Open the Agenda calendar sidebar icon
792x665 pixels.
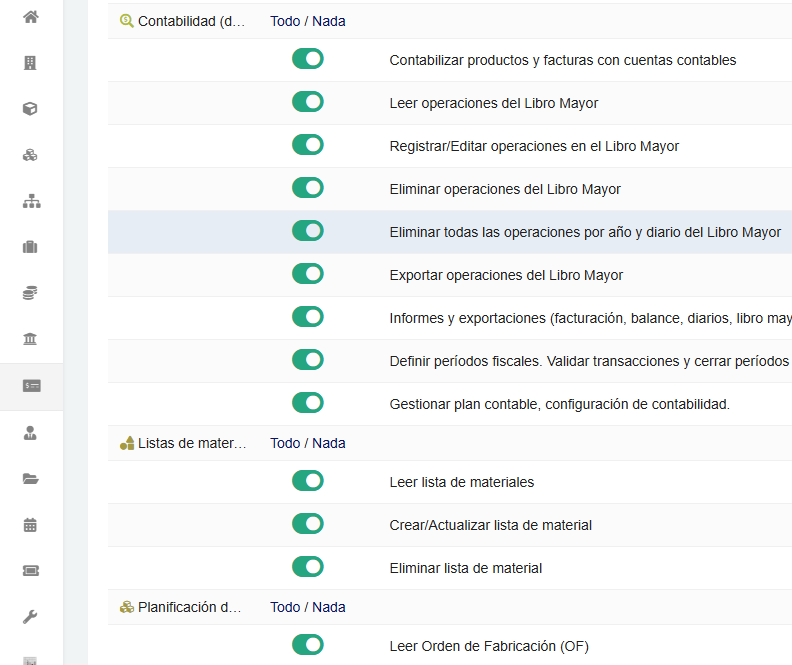(30, 525)
